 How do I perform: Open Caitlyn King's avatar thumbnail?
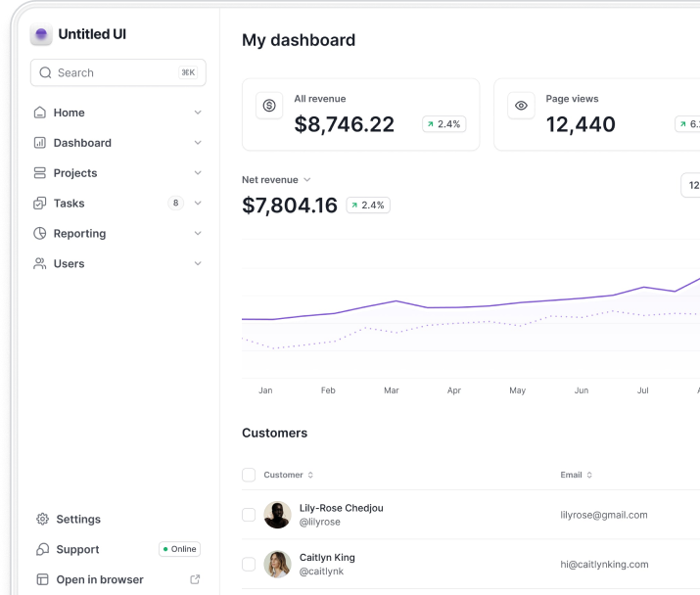(277, 565)
